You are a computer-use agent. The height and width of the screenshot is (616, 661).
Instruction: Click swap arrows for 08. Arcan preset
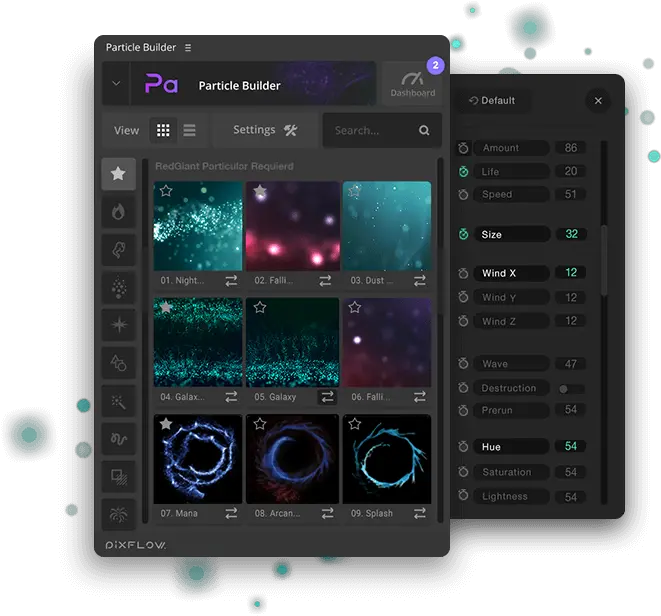(x=327, y=513)
